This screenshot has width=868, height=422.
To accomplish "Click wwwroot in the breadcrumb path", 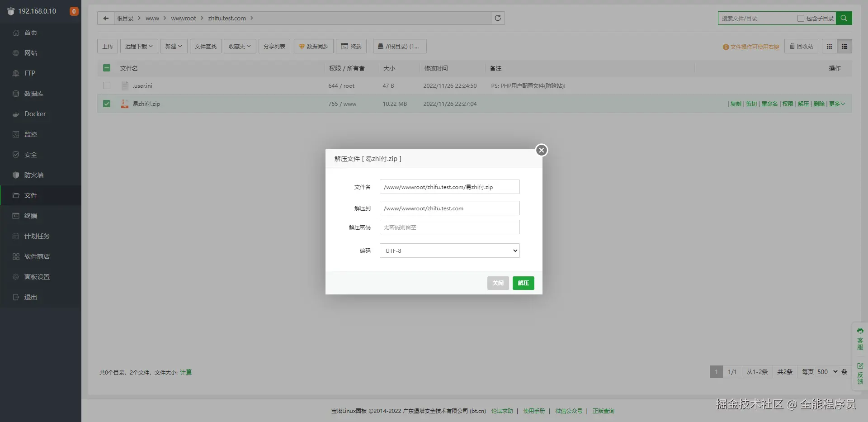I will coord(184,18).
